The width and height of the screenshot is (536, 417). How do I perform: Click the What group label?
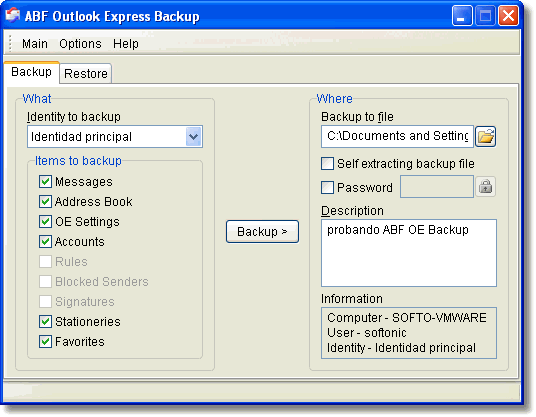[x=37, y=99]
